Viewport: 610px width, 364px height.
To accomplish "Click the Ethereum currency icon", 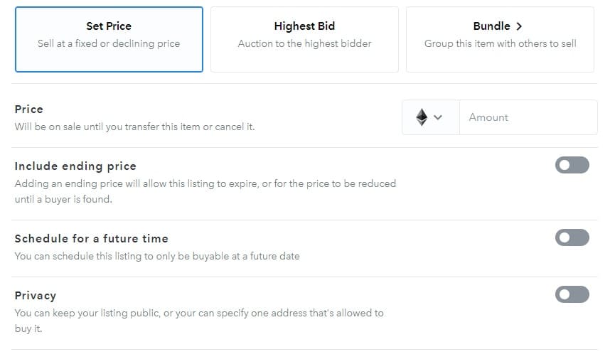I will pos(422,117).
